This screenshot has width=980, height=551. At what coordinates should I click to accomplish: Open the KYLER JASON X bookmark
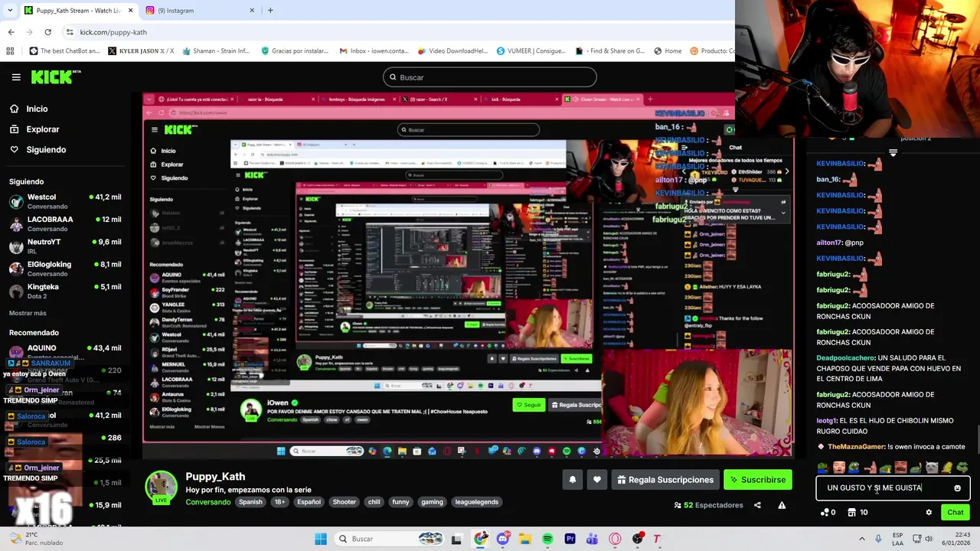141,51
